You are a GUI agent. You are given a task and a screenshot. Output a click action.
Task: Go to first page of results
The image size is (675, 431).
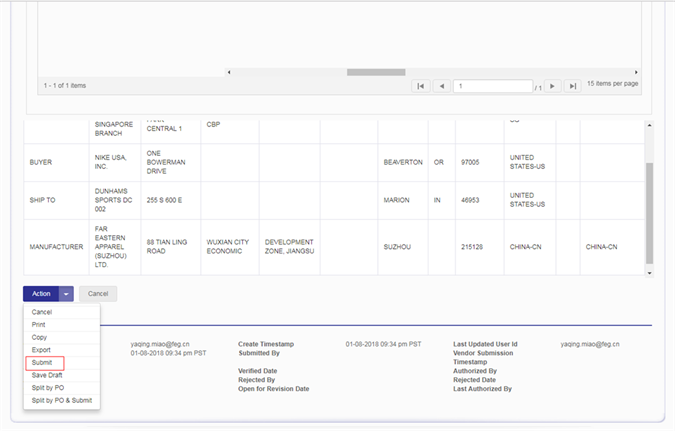tap(422, 87)
